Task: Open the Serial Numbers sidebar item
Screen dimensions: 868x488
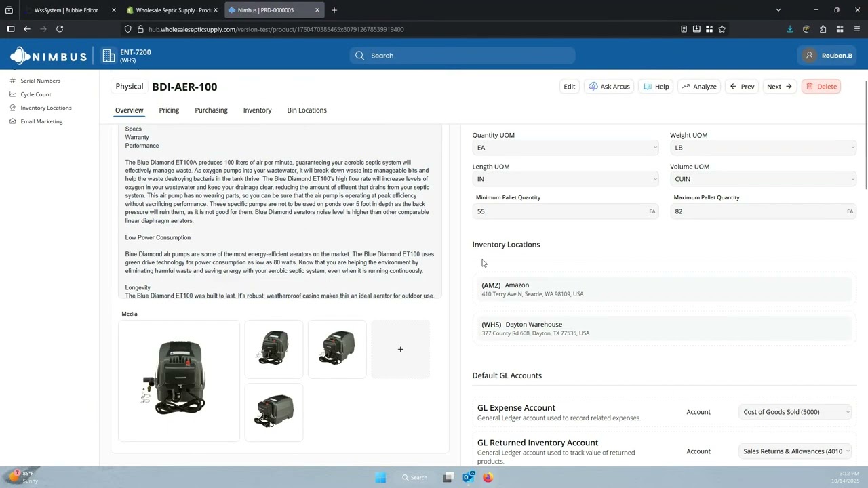Action: coord(40,81)
